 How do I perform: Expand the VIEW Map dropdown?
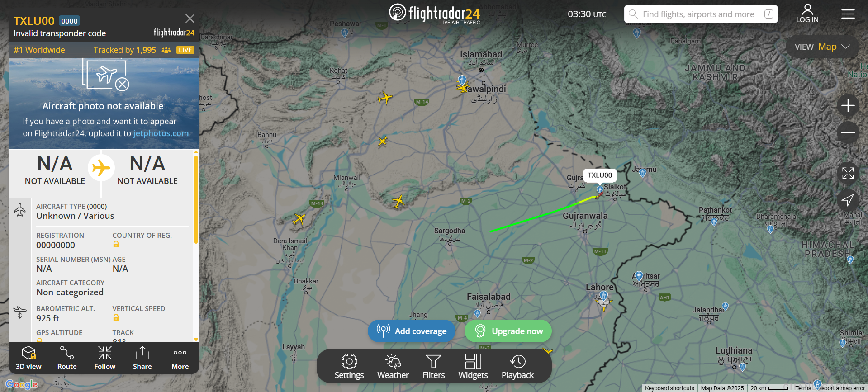tap(822, 47)
